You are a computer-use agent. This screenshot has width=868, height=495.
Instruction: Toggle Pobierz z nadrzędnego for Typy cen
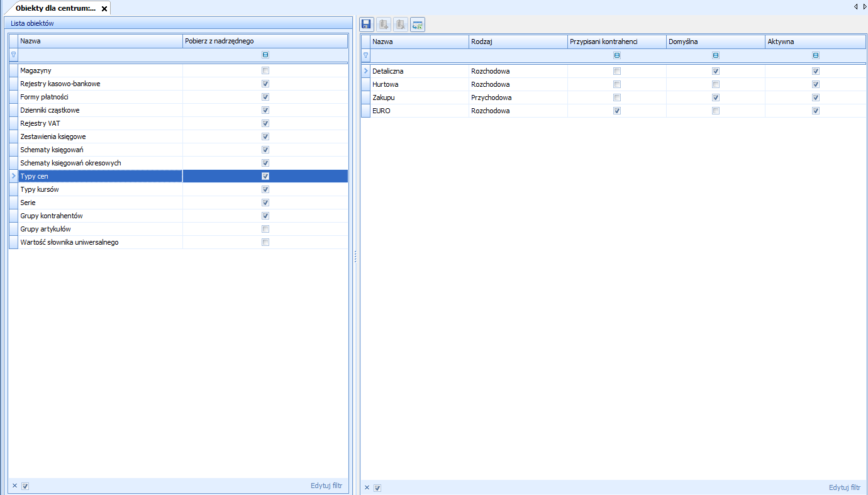[265, 176]
